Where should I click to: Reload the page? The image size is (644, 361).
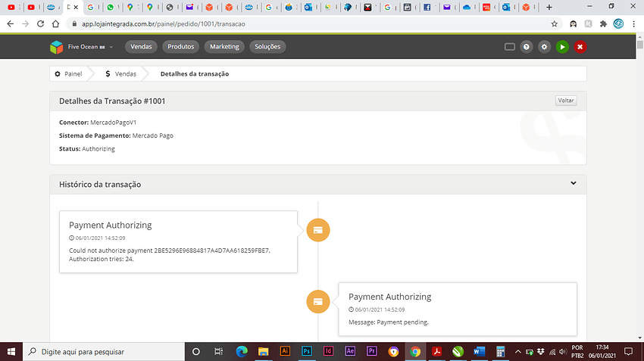[x=40, y=23]
